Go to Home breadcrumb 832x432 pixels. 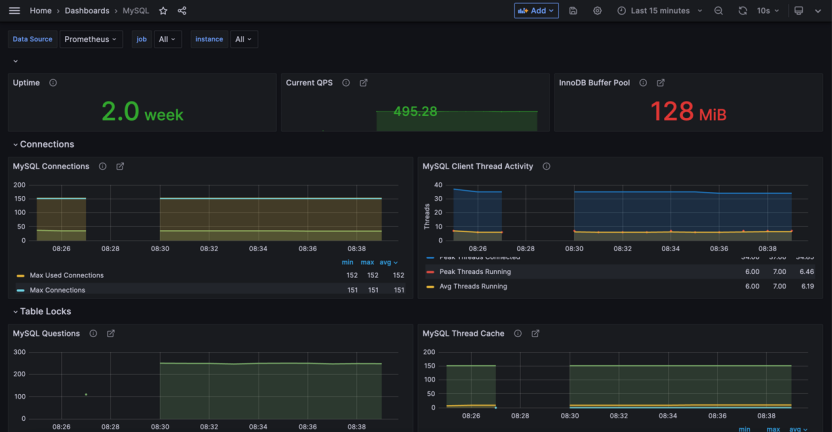(41, 11)
